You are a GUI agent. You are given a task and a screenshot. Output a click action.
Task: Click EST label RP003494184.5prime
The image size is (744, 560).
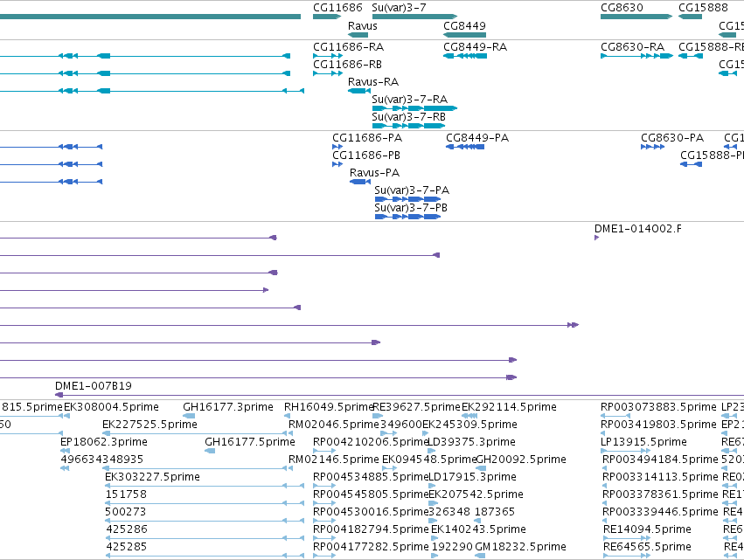tap(660, 460)
